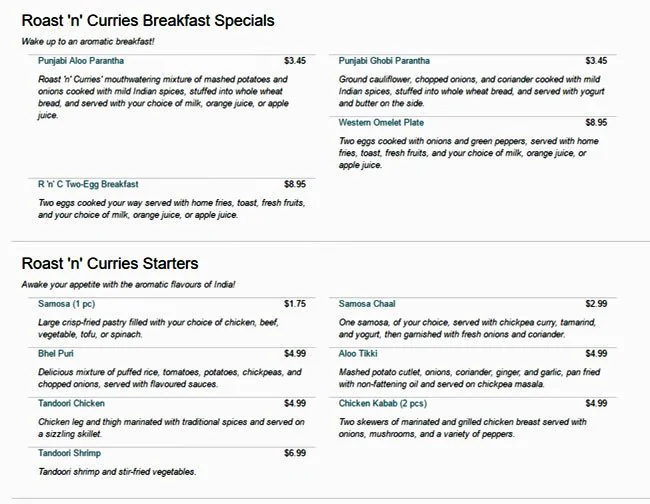Open the Tandoori Chicken item
This screenshot has height=504, width=650.
pos(71,403)
